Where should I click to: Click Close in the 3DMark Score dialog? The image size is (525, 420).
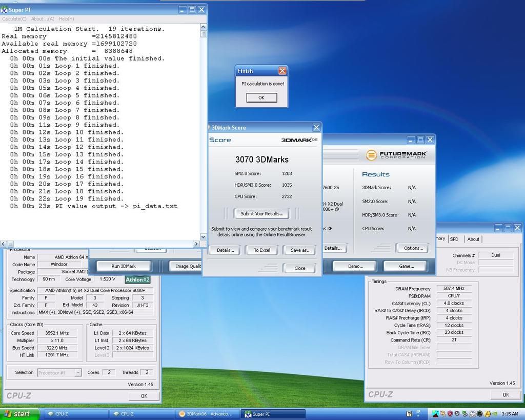pyautogui.click(x=299, y=268)
